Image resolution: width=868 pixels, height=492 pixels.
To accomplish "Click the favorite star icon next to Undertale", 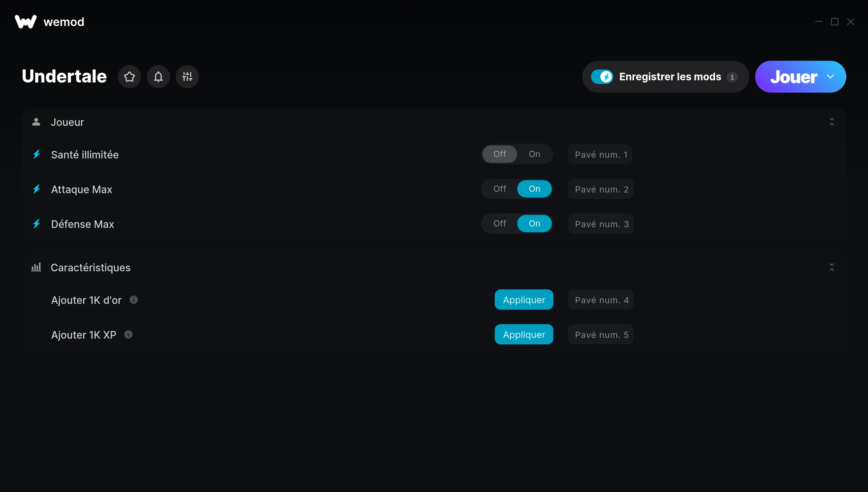I will (x=129, y=77).
